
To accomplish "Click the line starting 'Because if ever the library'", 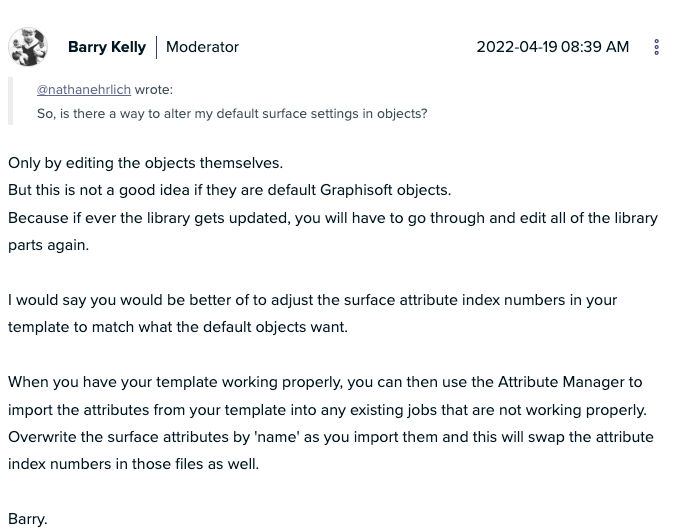I will 332,217.
